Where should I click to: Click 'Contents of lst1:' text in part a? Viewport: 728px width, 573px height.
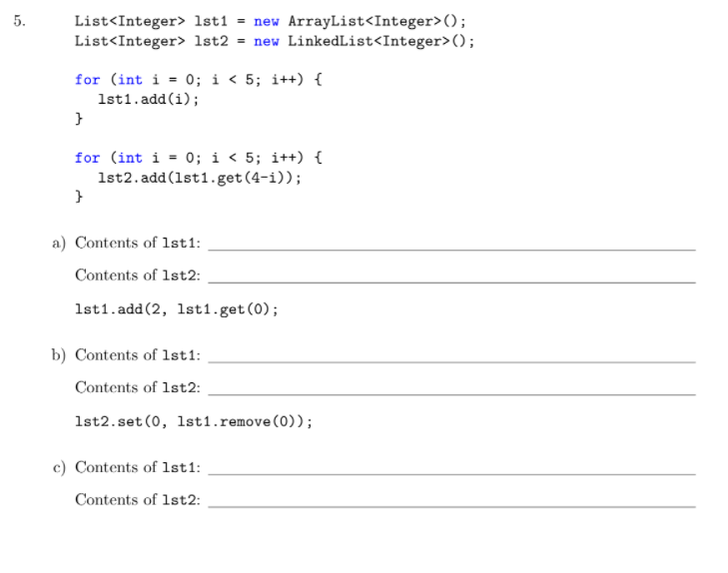[x=138, y=243]
